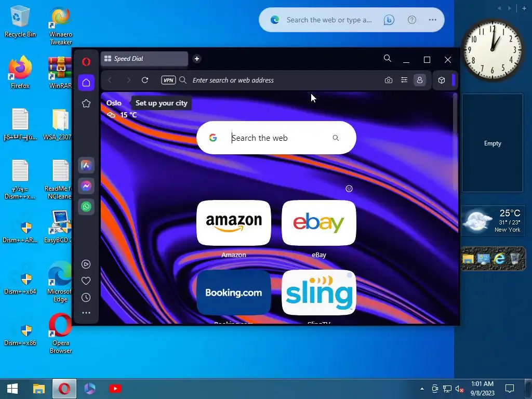Open WhatsApp in Opera sidebar

point(86,206)
